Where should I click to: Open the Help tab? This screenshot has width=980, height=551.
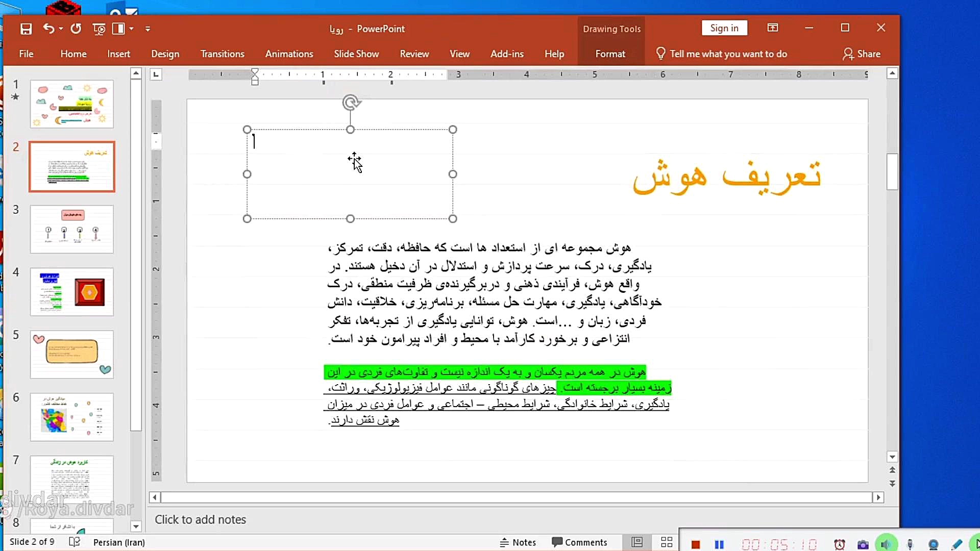(x=554, y=54)
